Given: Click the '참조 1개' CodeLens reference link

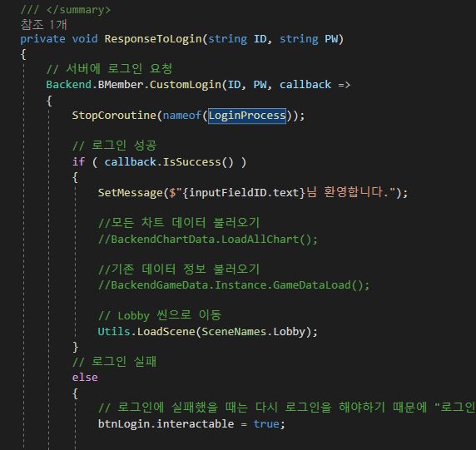Looking at the screenshot, I should pyautogui.click(x=43, y=25).
